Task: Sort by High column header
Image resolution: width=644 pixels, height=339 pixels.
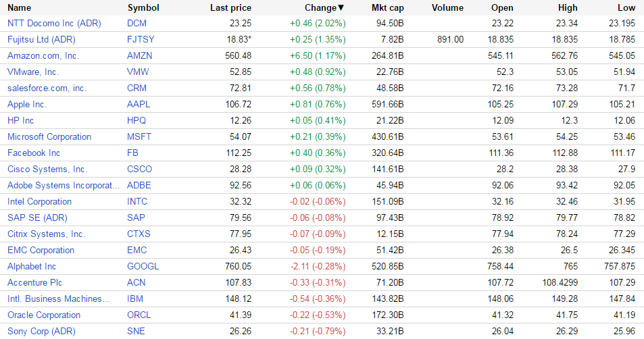Action: pyautogui.click(x=568, y=8)
